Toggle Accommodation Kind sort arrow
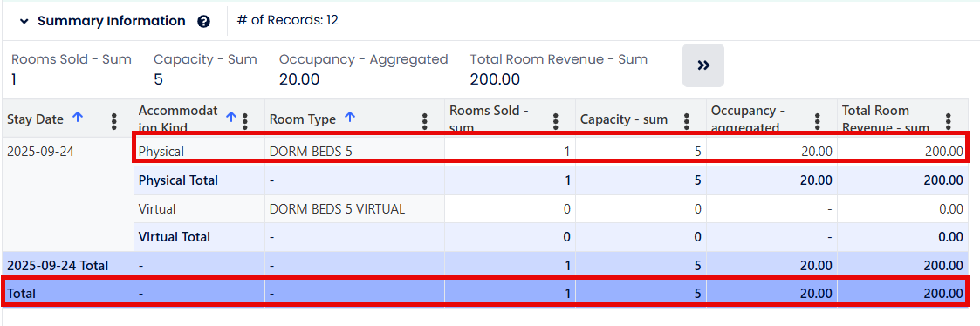 coord(230,117)
